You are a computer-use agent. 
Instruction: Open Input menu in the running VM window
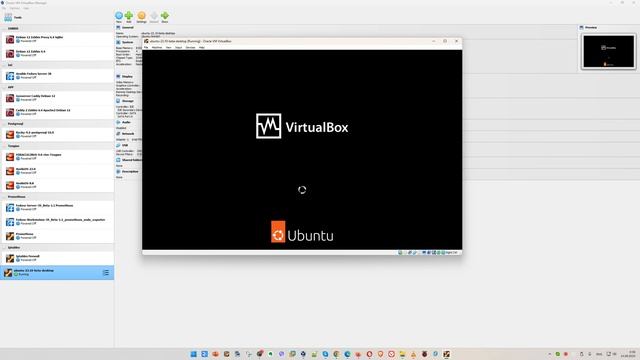tap(178, 47)
